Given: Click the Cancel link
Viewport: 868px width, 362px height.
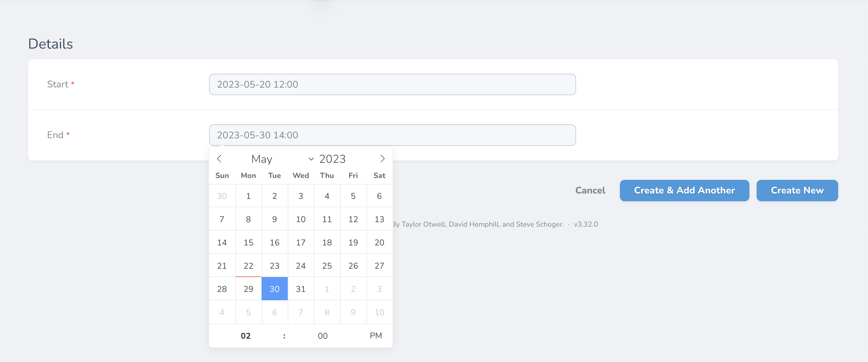Looking at the screenshot, I should [590, 190].
